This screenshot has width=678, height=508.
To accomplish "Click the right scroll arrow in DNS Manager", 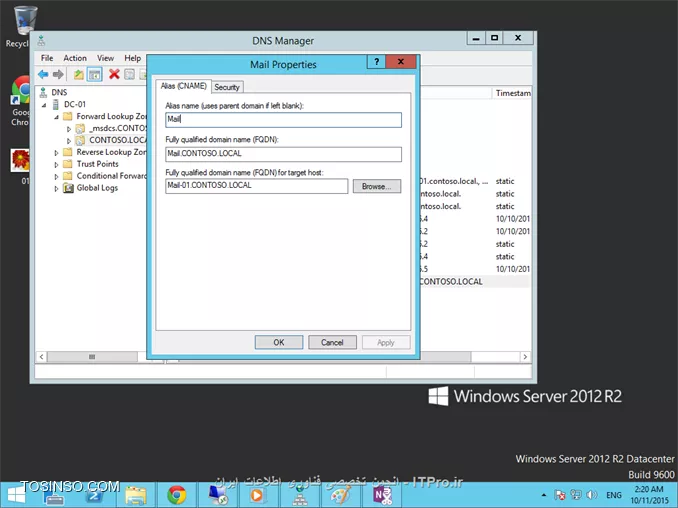I will coord(525,357).
